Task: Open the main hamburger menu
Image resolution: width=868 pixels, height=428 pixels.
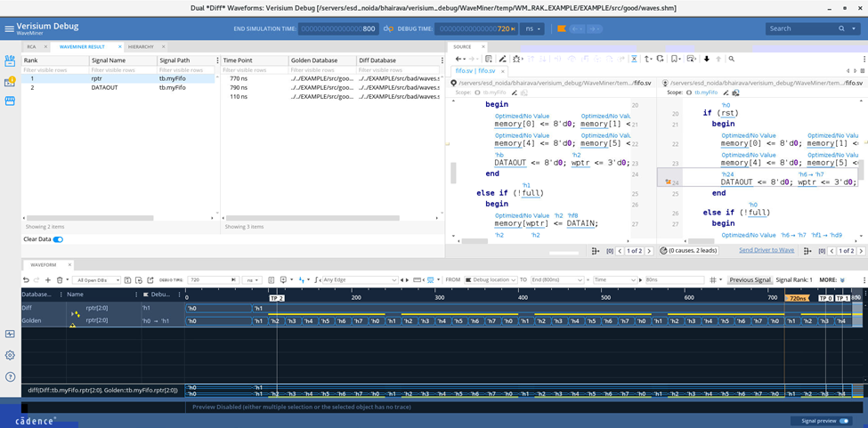Action: 9,28
